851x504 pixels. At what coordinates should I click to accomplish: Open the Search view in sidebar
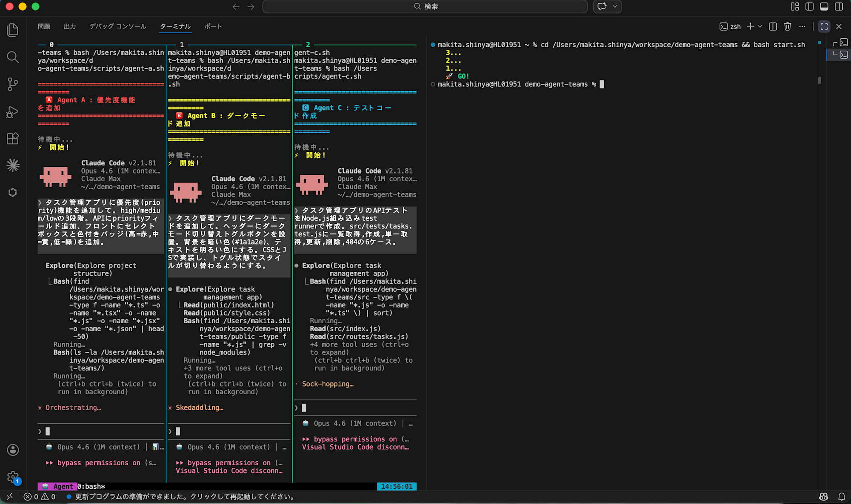13,57
